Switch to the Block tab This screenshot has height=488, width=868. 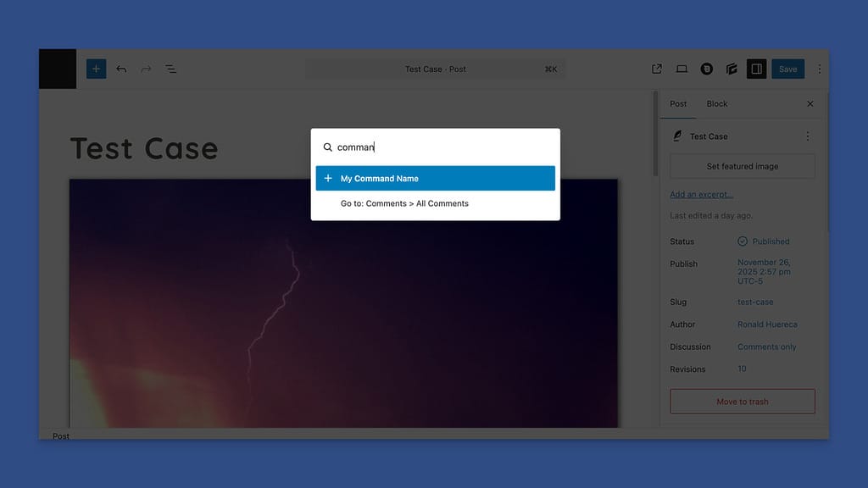point(717,104)
